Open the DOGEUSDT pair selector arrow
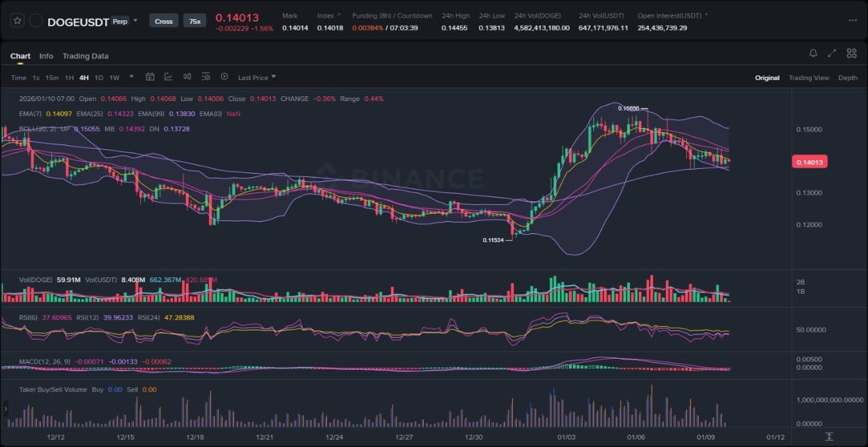Screen dimensions: 868x447 pyautogui.click(x=135, y=20)
